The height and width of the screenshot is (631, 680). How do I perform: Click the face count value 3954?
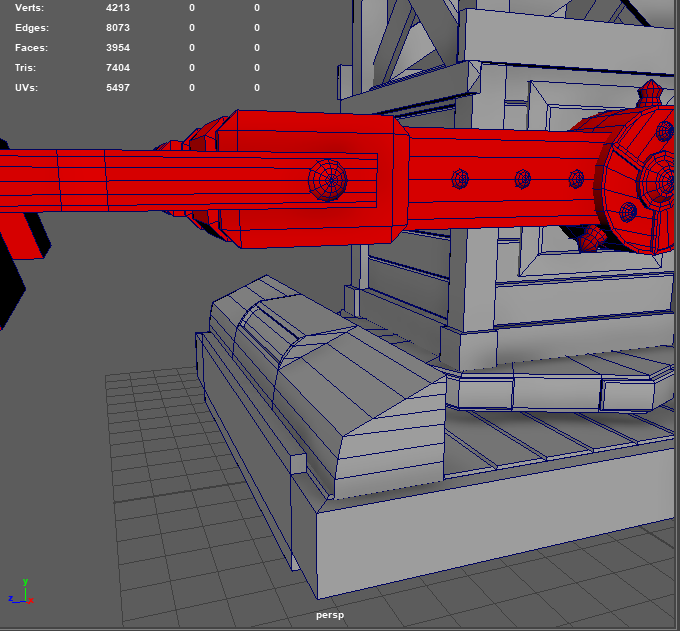pyautogui.click(x=118, y=48)
